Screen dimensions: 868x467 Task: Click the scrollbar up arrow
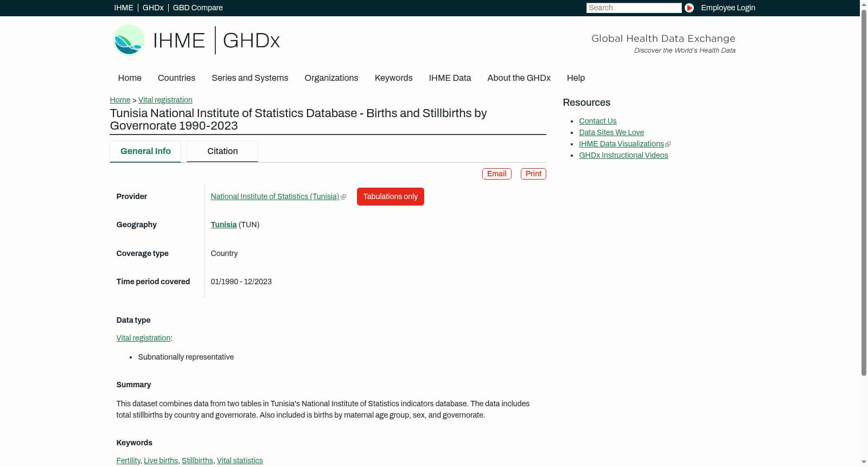pos(864,4)
